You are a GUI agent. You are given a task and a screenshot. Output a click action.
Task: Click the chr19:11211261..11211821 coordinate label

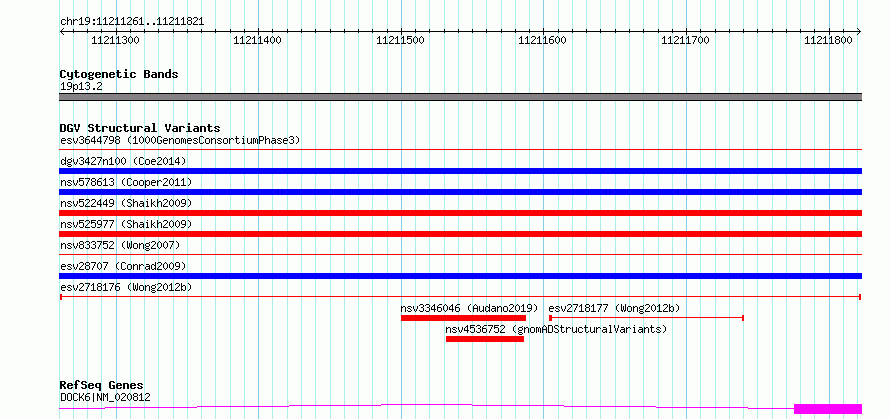pos(132,22)
